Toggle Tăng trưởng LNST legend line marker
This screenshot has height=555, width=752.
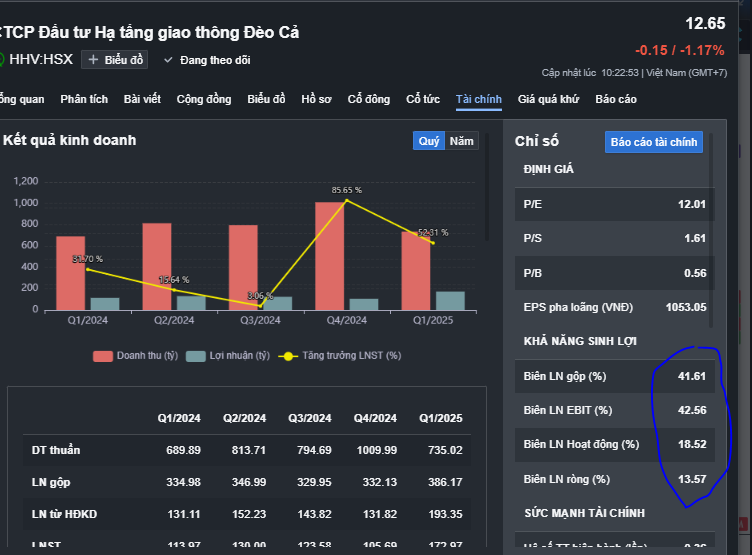pos(288,356)
